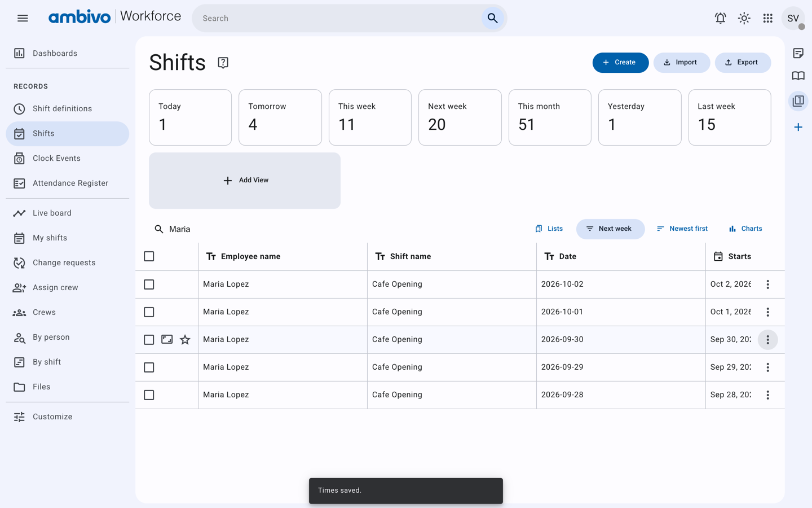This screenshot has width=812, height=508.
Task: Open the numbered pages icon on right rail
Action: coord(798,101)
